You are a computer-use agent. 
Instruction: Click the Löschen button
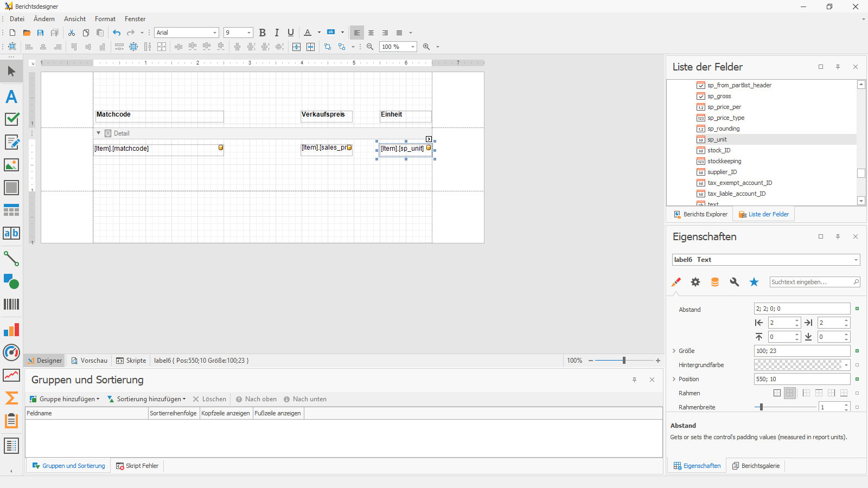[209, 399]
